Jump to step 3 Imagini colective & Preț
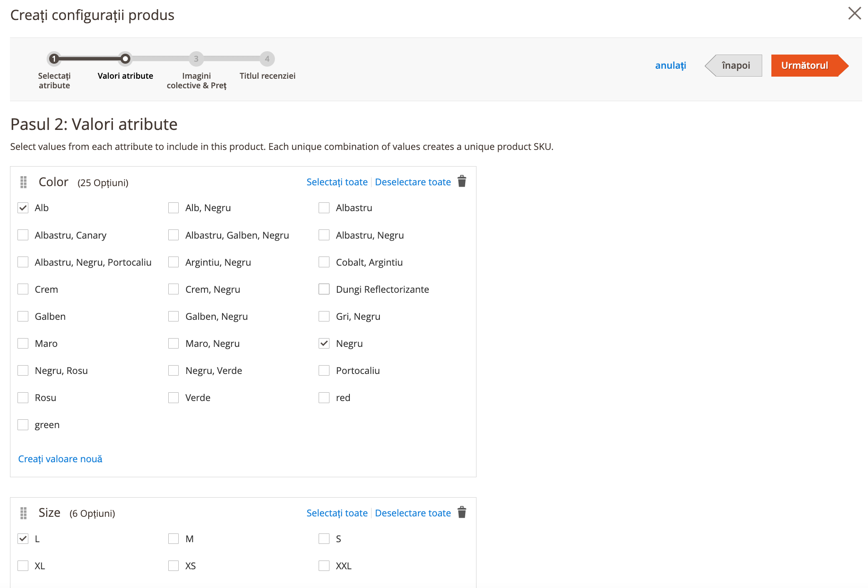The image size is (868, 588). click(x=196, y=59)
